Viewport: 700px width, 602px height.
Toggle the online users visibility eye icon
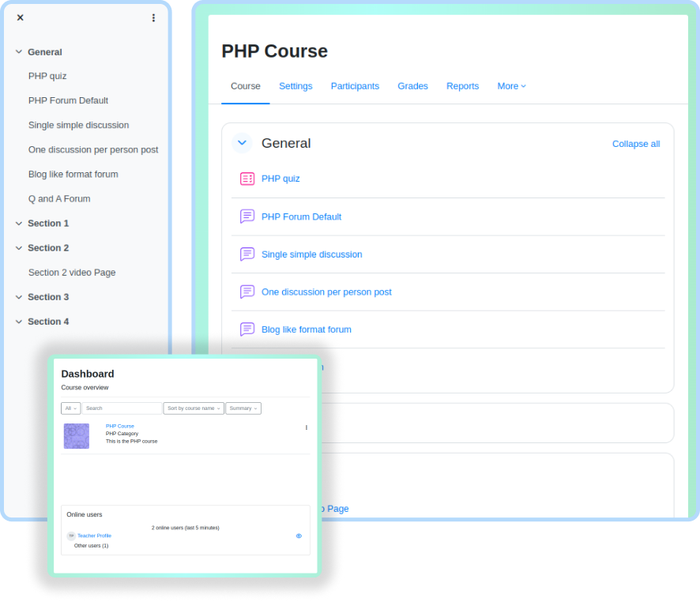[299, 536]
